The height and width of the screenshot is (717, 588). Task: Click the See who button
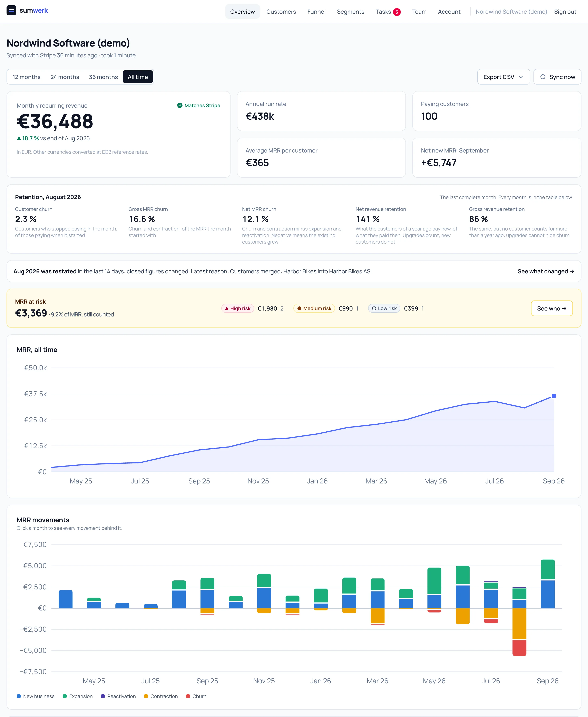click(x=552, y=308)
